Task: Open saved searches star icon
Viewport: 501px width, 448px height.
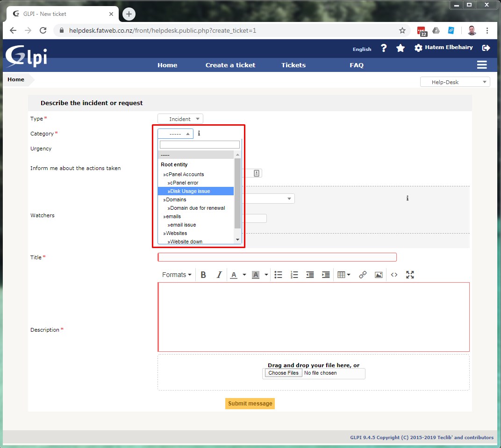Action: pos(401,48)
